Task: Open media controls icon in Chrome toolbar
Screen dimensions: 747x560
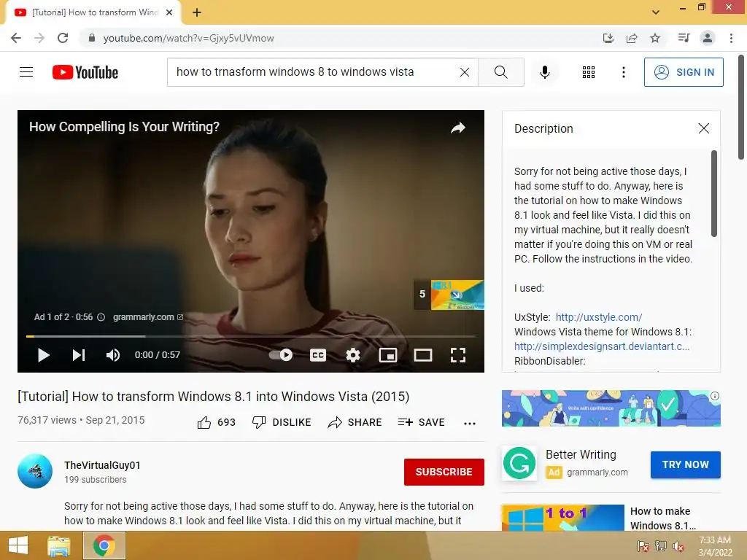Action: click(684, 38)
